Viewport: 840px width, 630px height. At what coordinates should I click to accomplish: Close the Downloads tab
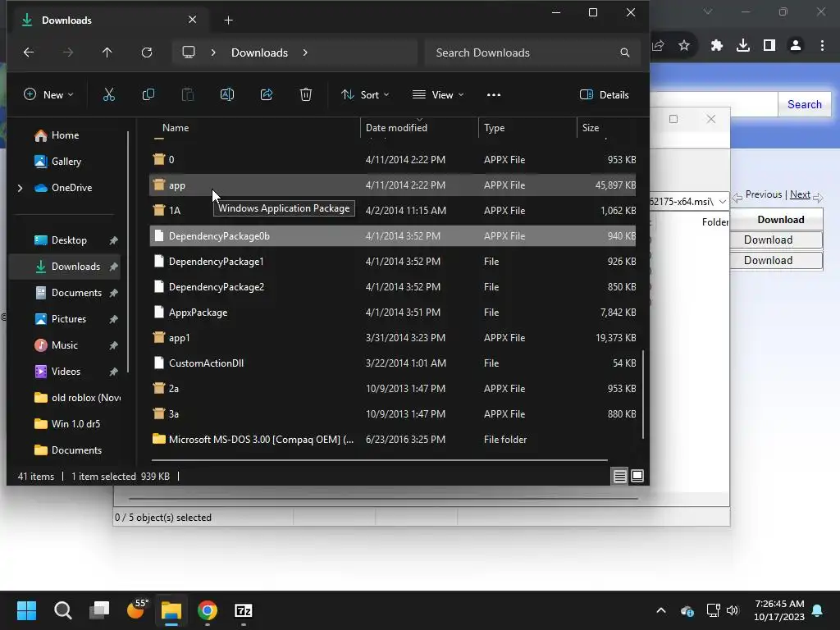click(192, 20)
